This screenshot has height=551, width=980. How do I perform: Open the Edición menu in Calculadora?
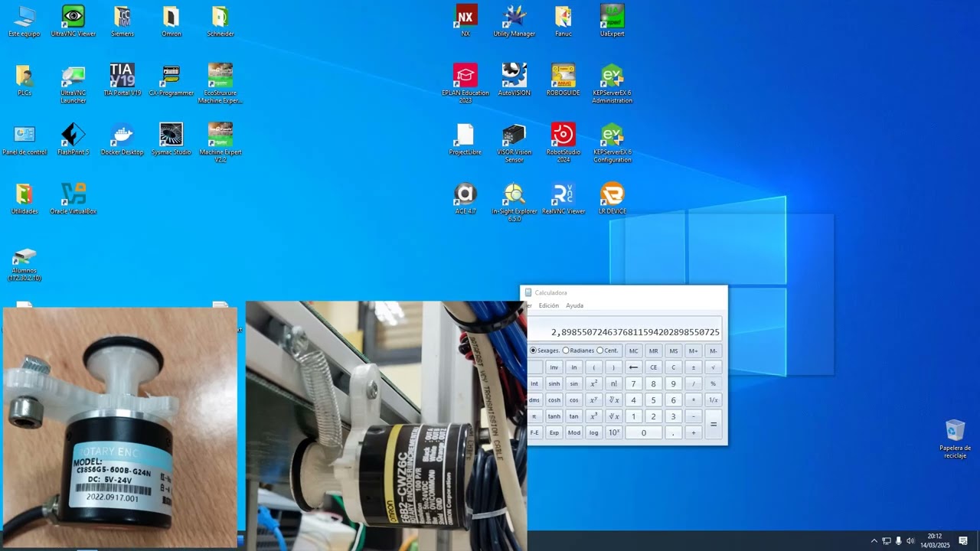click(549, 305)
